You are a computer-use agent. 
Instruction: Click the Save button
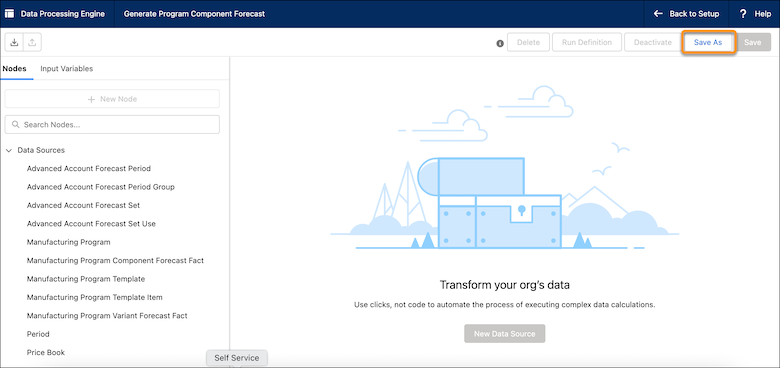tap(753, 42)
